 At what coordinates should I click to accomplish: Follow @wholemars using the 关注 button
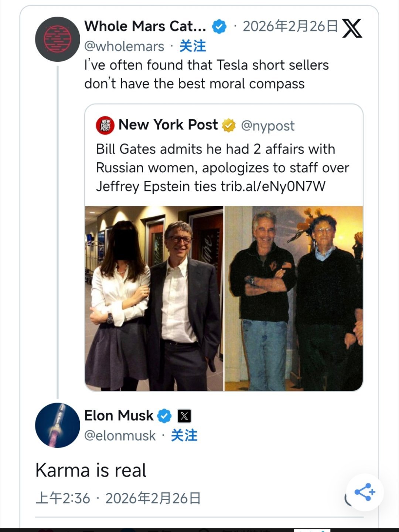click(192, 46)
